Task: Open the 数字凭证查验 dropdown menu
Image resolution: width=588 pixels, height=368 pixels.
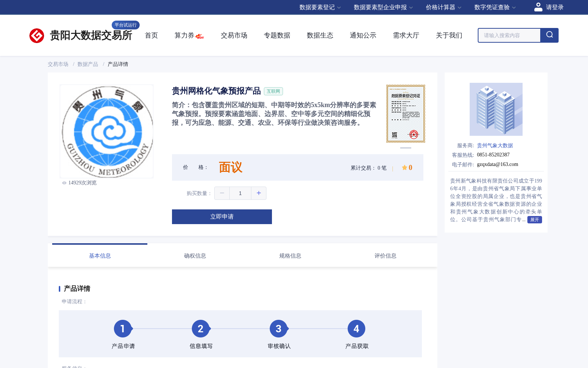Action: tap(495, 7)
